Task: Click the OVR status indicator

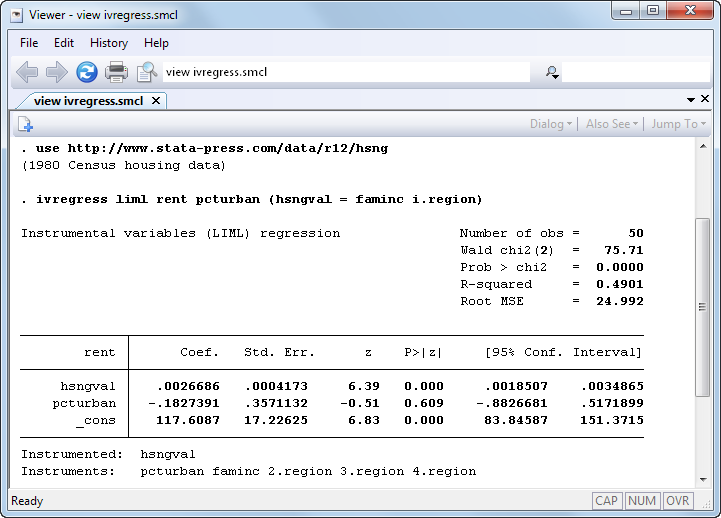Action: click(x=678, y=501)
